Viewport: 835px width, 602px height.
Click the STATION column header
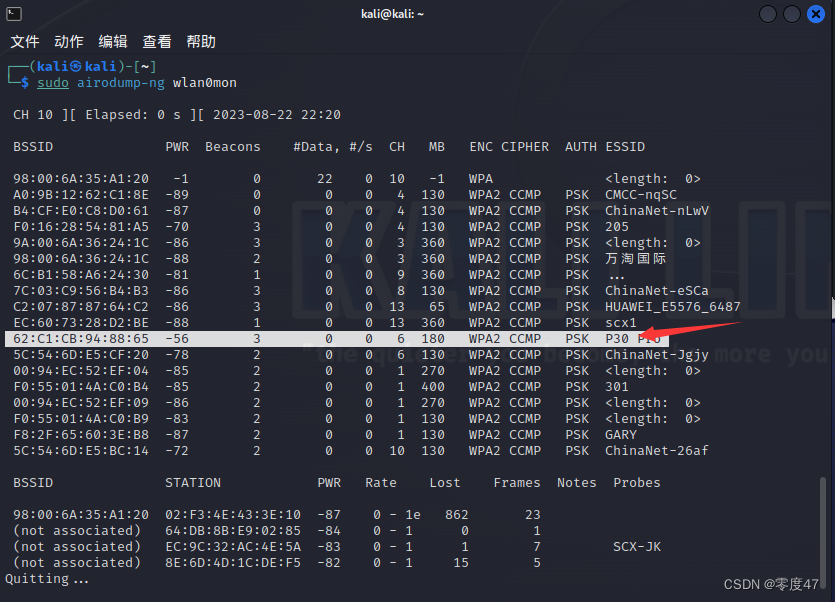(193, 483)
